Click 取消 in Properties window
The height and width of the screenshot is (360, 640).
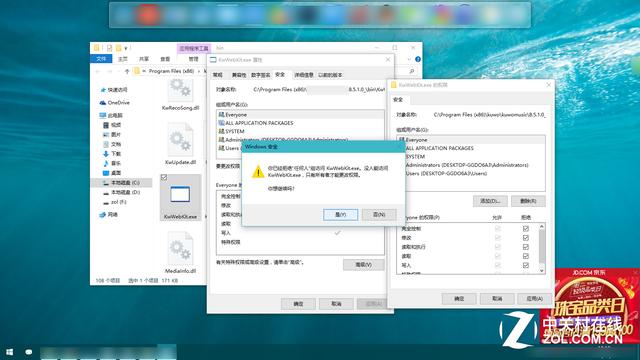coord(336,304)
